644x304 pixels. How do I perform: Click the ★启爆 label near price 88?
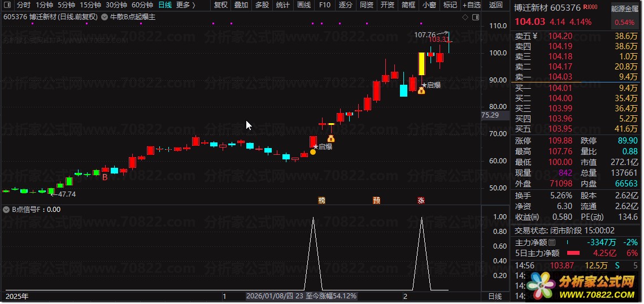point(431,85)
